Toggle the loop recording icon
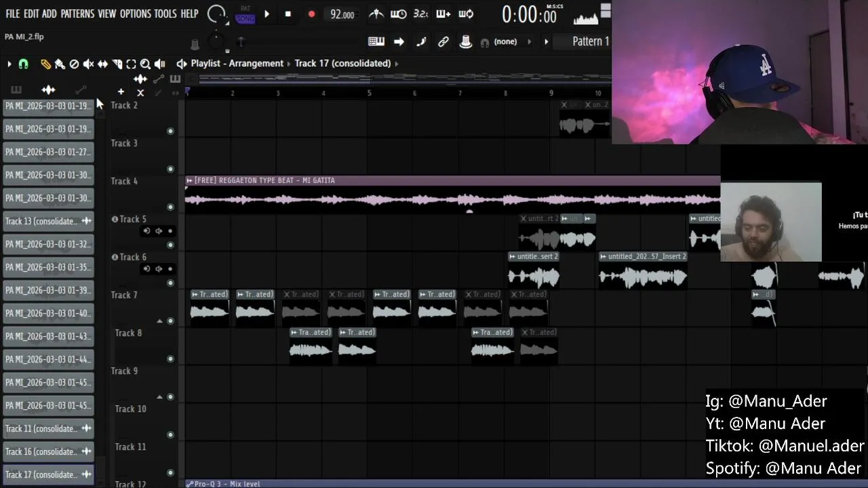Viewport: 868px width, 488px height. [466, 14]
